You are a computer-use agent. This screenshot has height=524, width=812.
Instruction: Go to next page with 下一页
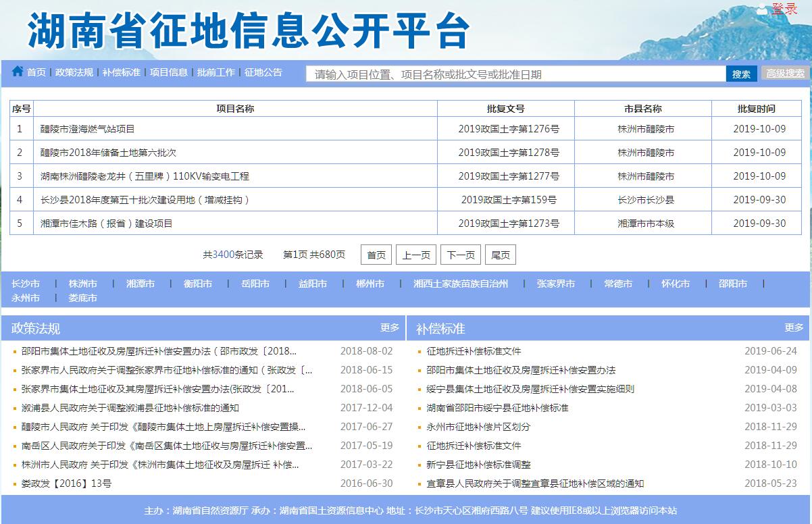click(461, 255)
